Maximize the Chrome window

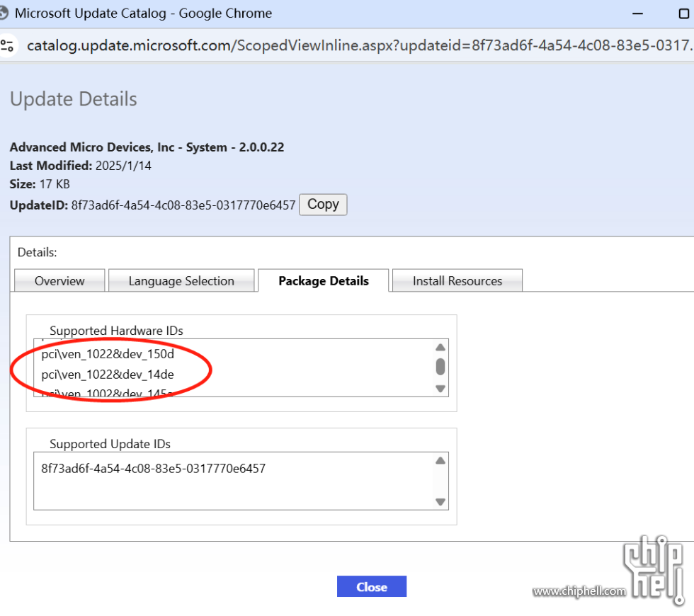click(684, 13)
